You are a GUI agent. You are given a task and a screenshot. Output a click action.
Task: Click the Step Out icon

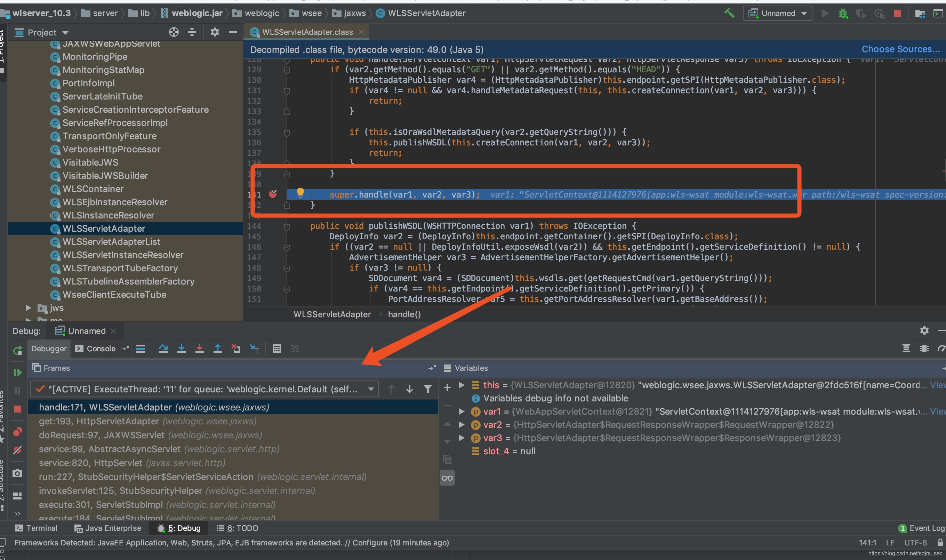218,349
